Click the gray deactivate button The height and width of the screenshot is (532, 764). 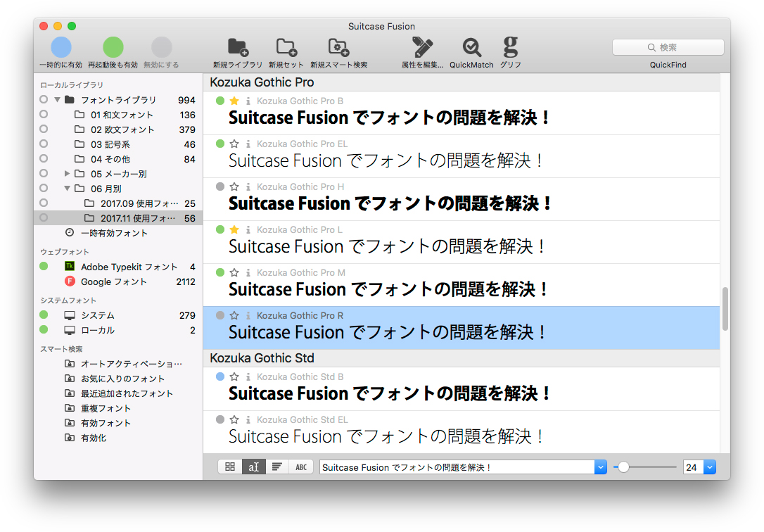(162, 47)
